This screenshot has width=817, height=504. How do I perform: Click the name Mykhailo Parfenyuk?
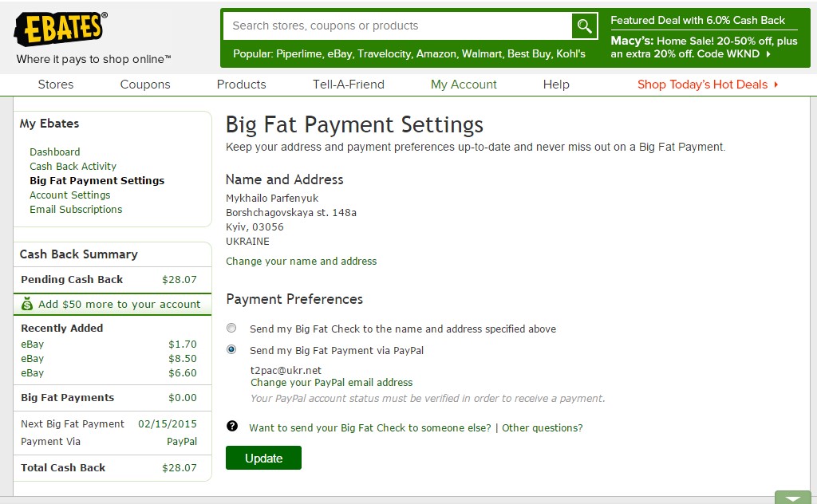pos(272,199)
